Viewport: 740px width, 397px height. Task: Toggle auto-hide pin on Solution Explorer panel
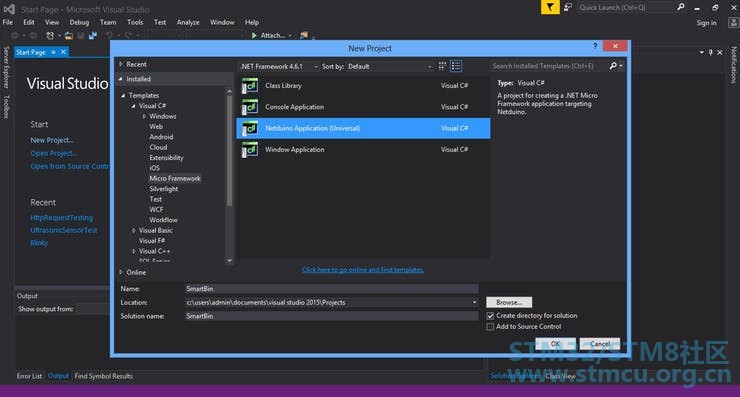click(x=710, y=52)
